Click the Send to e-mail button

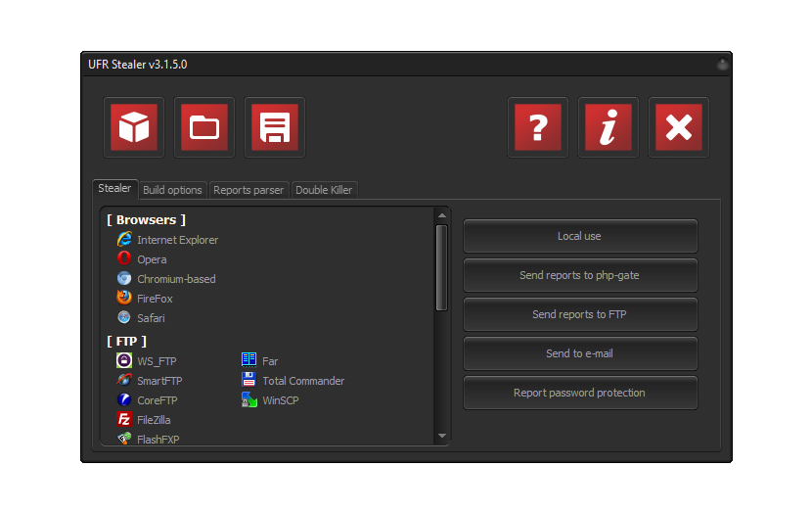pyautogui.click(x=580, y=353)
